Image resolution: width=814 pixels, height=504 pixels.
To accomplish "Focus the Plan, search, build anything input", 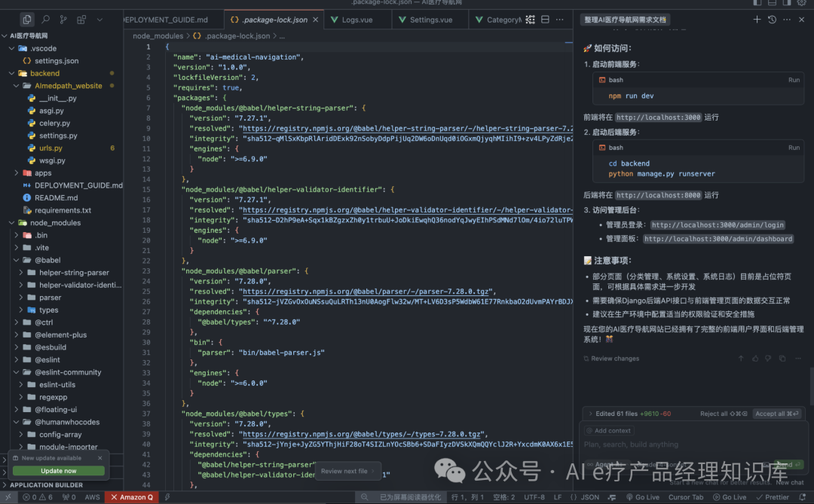I will [x=693, y=444].
